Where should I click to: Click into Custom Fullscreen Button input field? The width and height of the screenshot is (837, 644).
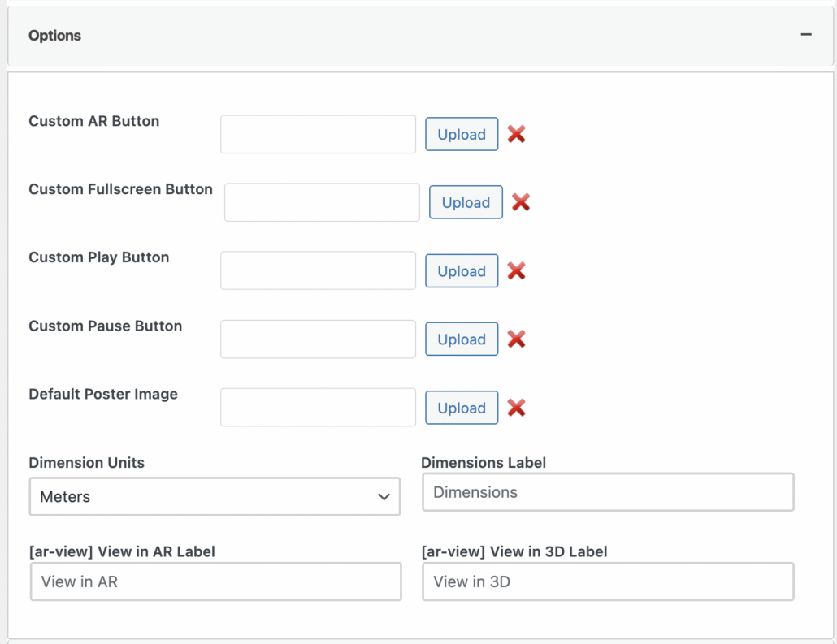(x=322, y=202)
